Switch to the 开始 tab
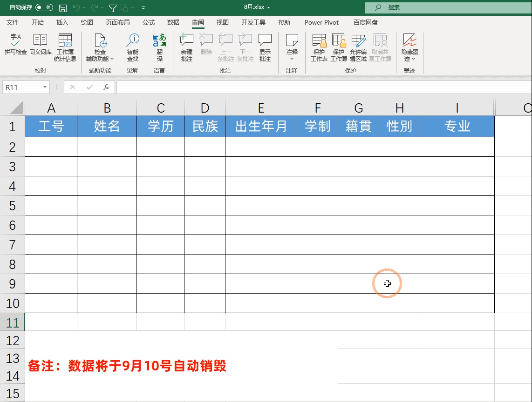Image resolution: width=532 pixels, height=402 pixels. click(x=37, y=22)
